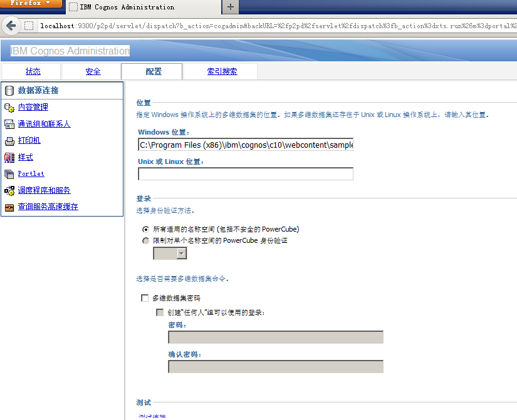
Task: Click the data source connections cylinder icon
Action: [x=9, y=91]
